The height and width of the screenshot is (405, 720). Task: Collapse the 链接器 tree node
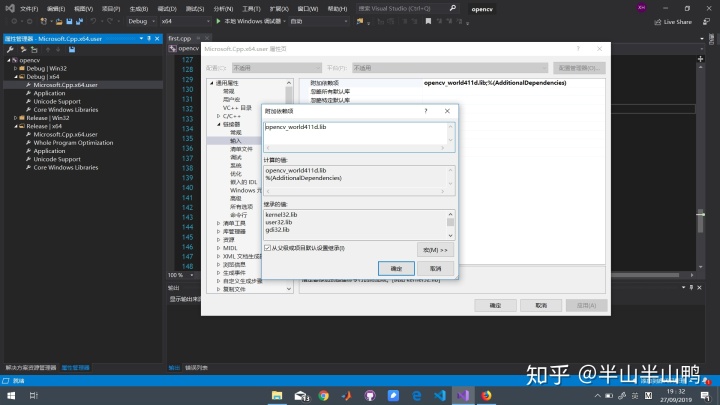(x=219, y=124)
